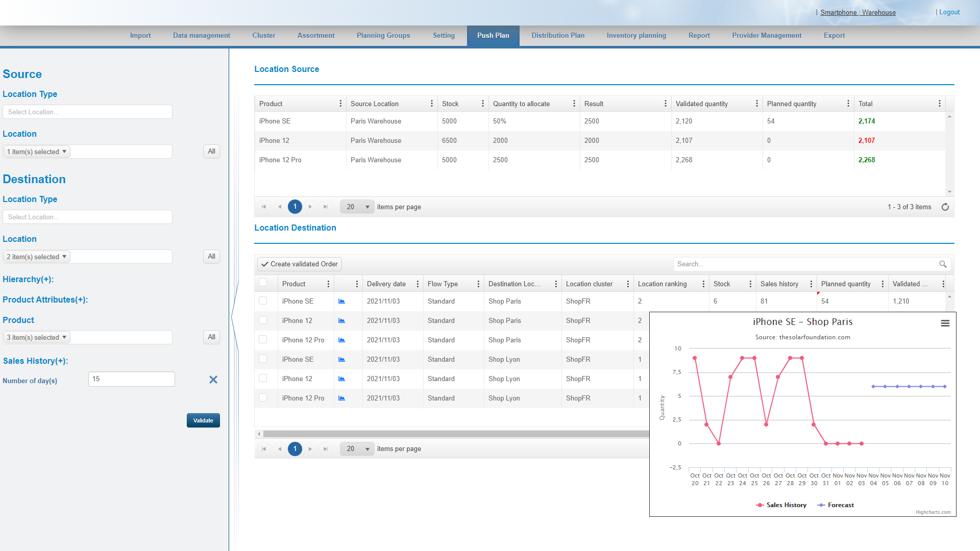Open column menu for Stock in source table
Image resolution: width=980 pixels, height=551 pixels.
(482, 104)
